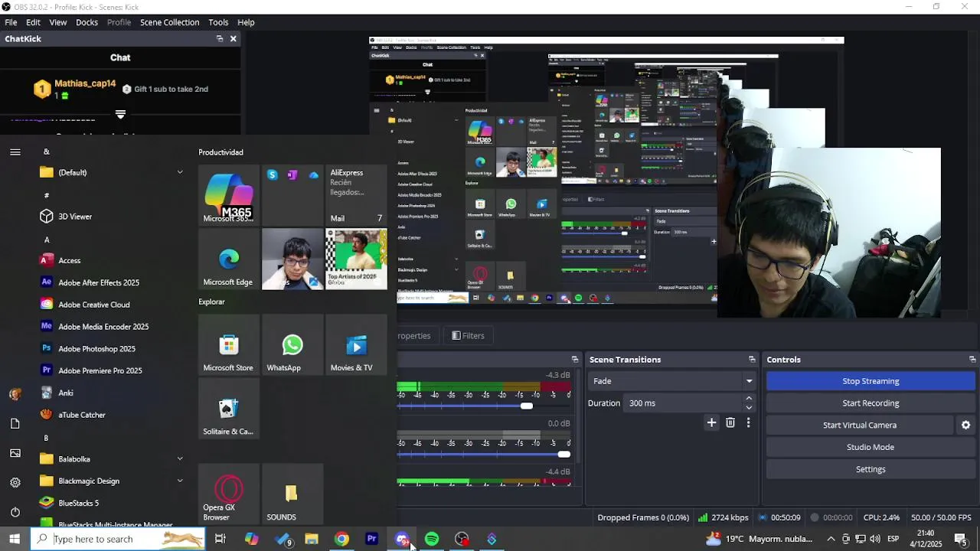Increase transition duration with up arrow
980x551 pixels.
749,399
